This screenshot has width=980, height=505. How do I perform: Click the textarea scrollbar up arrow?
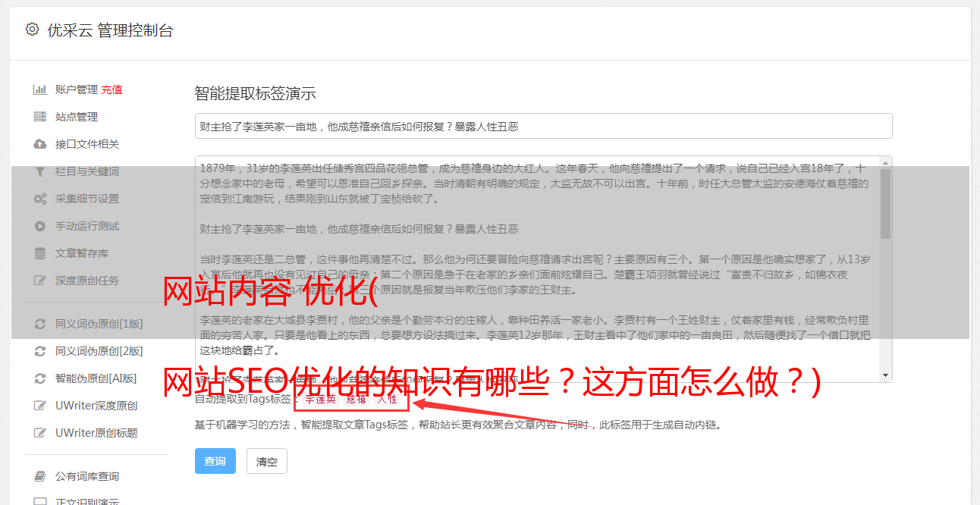[x=886, y=162]
